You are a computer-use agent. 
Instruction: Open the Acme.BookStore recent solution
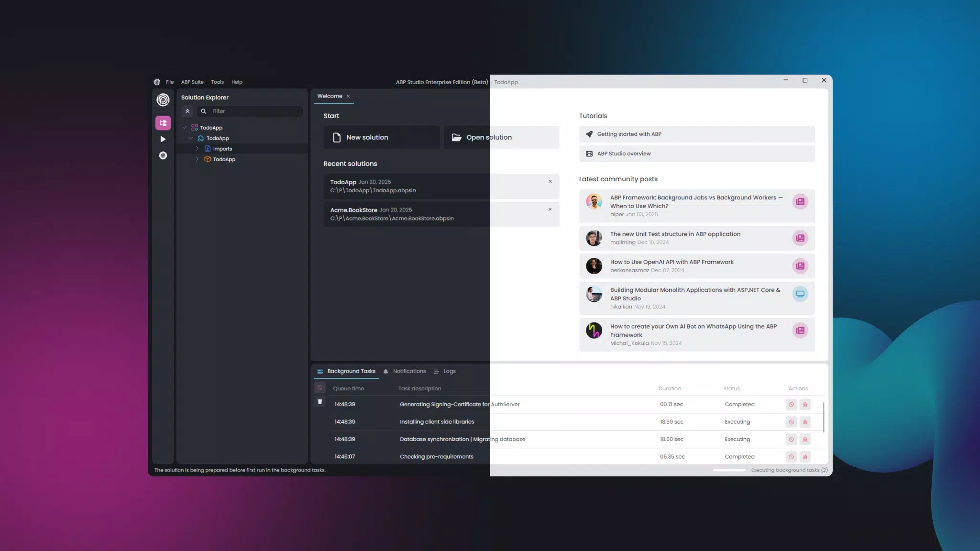[441, 214]
